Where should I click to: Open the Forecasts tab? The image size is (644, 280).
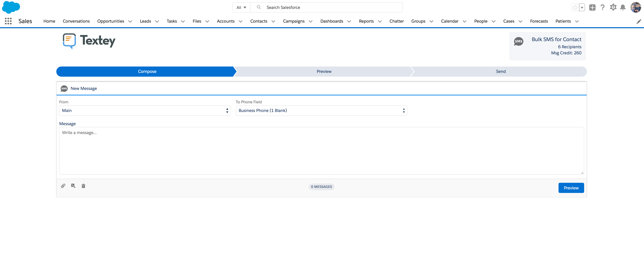[539, 21]
